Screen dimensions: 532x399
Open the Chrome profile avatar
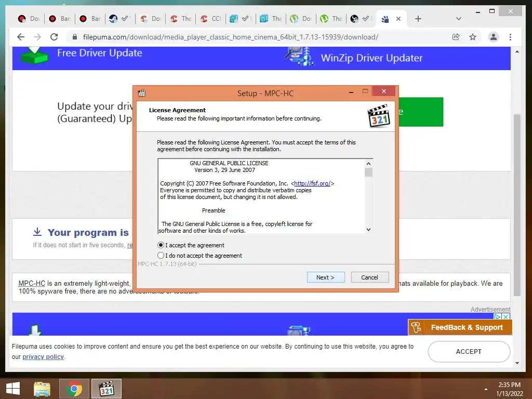coord(494,37)
